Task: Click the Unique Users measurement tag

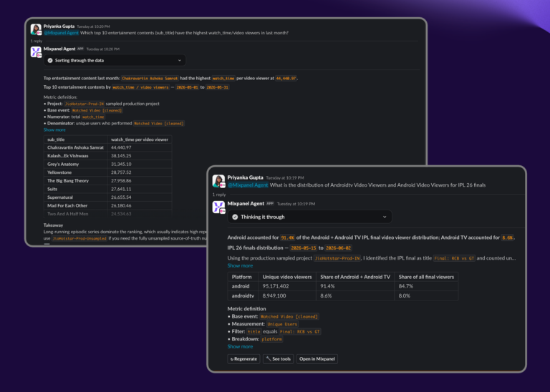Action: click(x=282, y=324)
